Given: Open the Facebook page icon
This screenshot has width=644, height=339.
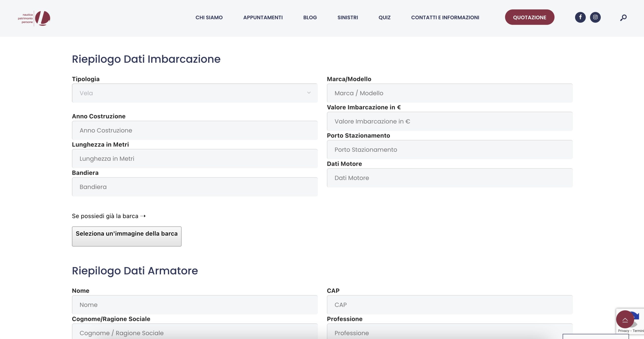Looking at the screenshot, I should tap(580, 17).
